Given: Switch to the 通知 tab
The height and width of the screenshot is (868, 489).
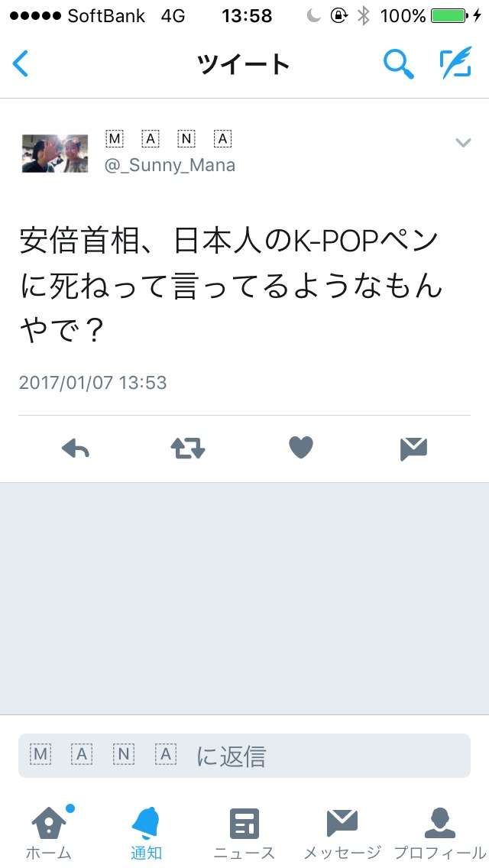Looking at the screenshot, I should [146, 833].
